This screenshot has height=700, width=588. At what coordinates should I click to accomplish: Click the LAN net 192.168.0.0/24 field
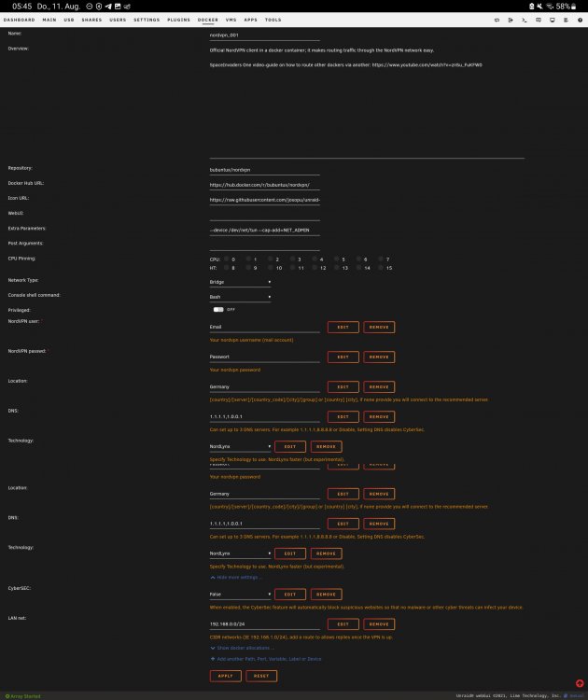[265, 624]
